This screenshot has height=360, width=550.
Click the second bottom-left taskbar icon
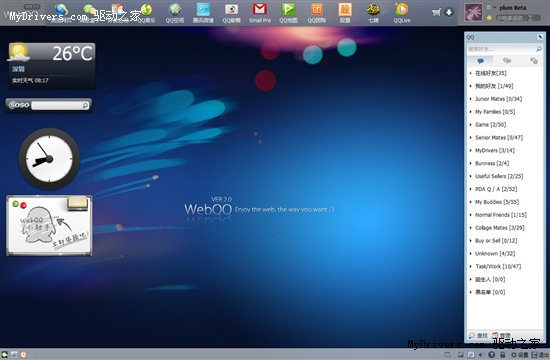click(14, 354)
